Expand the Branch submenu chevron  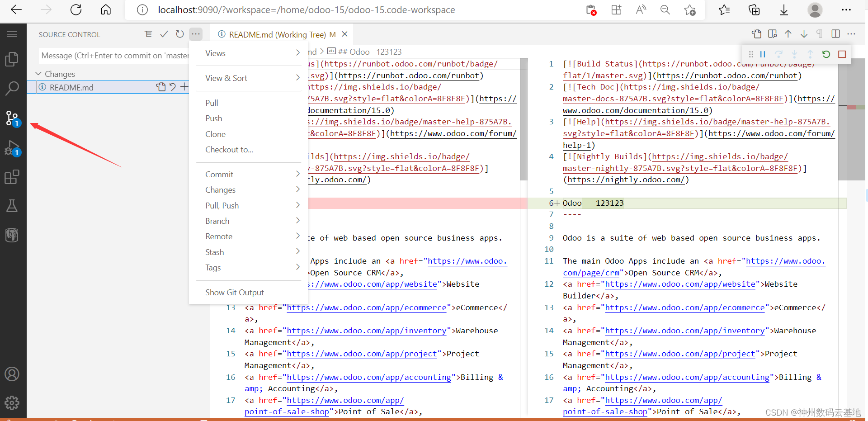(297, 221)
